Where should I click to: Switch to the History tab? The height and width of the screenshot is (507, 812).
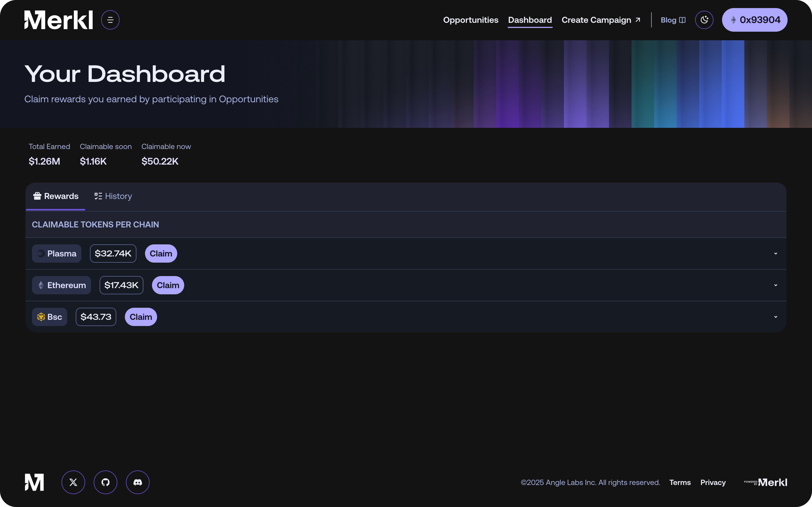click(113, 196)
